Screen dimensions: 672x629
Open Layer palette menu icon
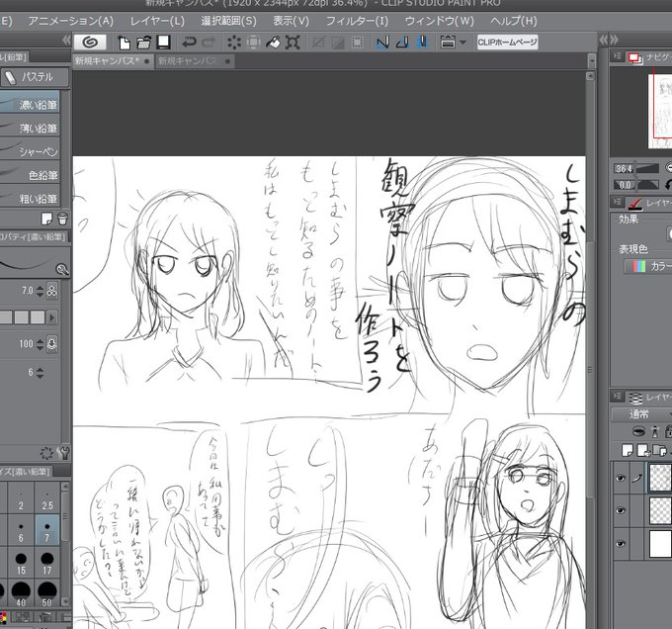coord(618,396)
